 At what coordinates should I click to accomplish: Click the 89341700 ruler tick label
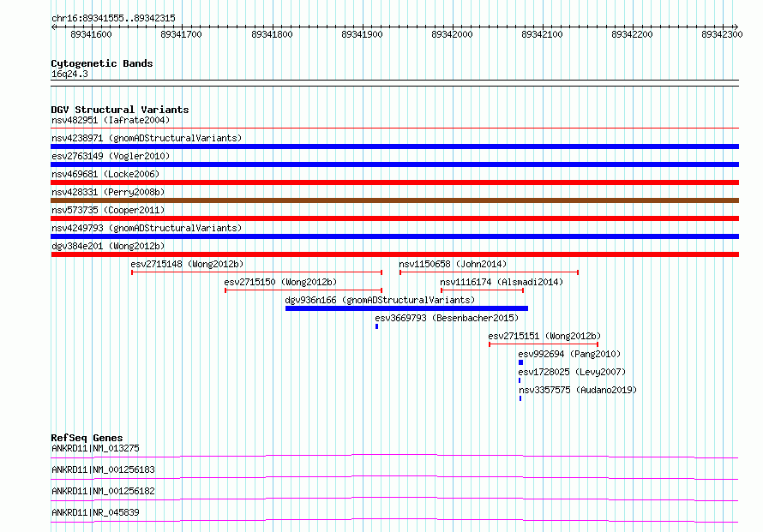tap(181, 34)
